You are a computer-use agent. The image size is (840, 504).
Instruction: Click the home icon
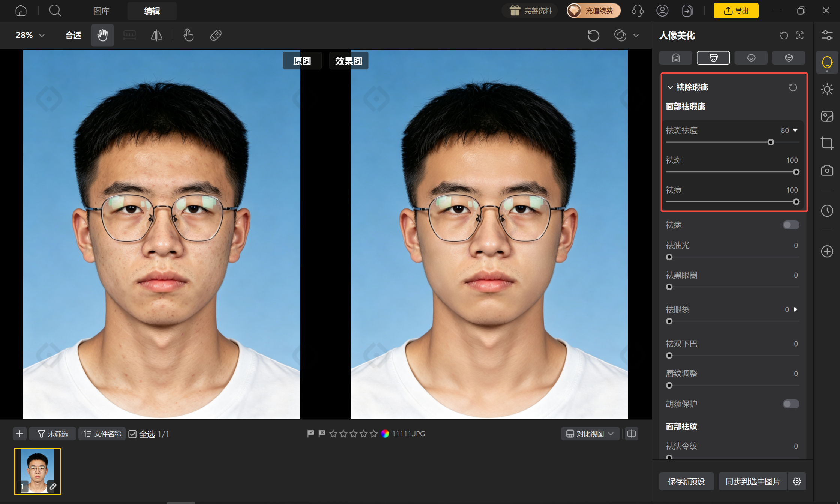(21, 10)
